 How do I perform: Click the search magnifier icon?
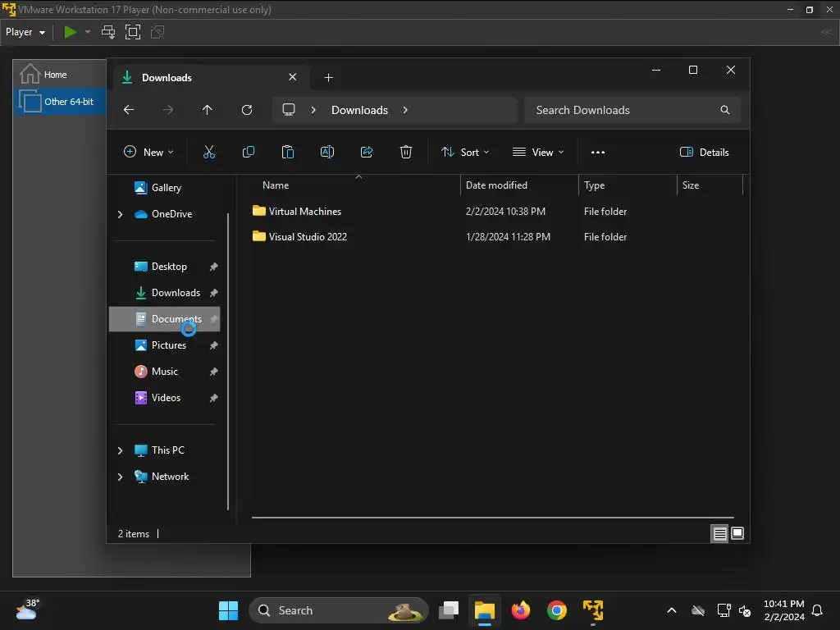[x=725, y=110]
